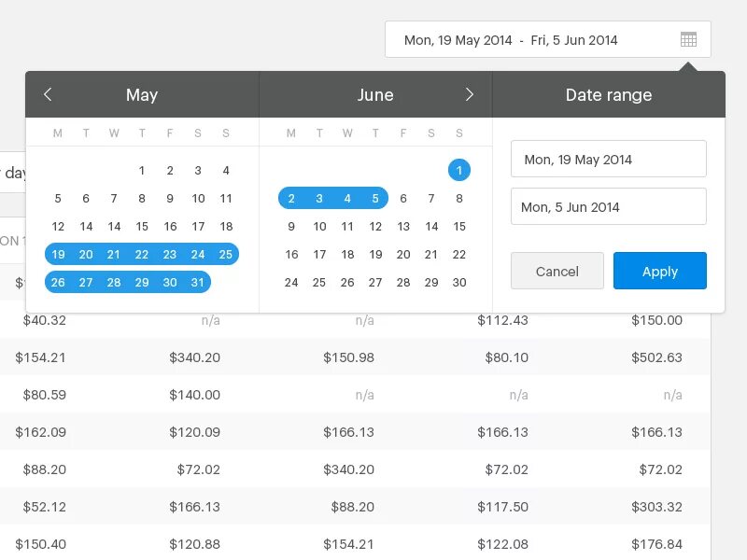Select May 31 in the calendar
Image resolution: width=747 pixels, height=560 pixels.
click(198, 282)
